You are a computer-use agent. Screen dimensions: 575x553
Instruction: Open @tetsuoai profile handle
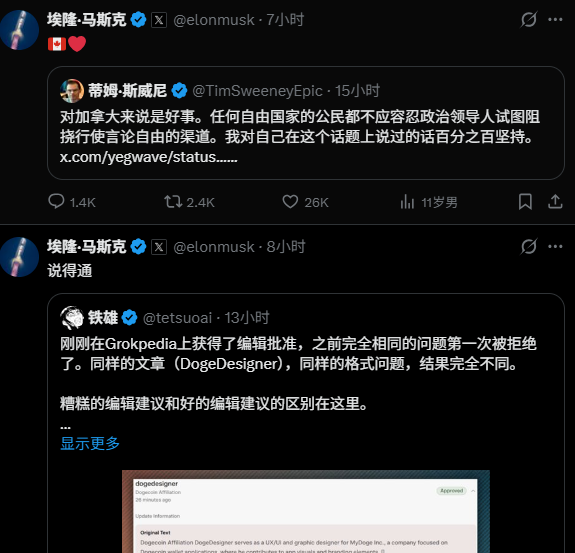pyautogui.click(x=177, y=318)
